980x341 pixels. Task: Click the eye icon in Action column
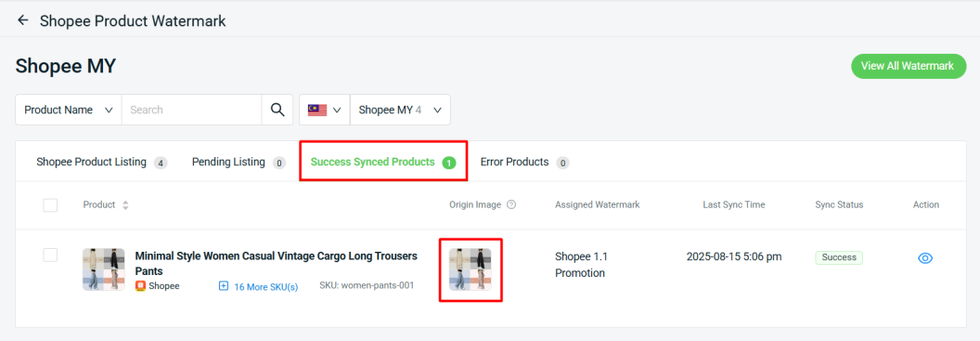[x=925, y=257]
